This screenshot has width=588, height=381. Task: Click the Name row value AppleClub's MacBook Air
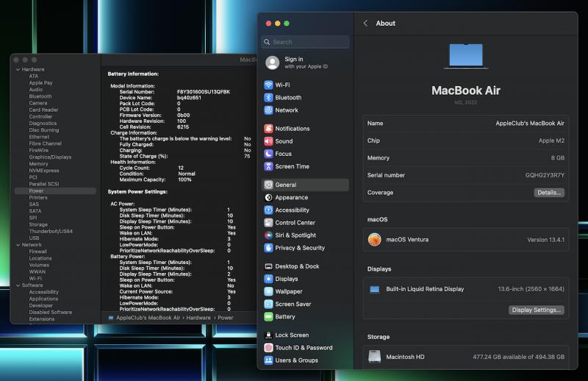[x=530, y=123]
